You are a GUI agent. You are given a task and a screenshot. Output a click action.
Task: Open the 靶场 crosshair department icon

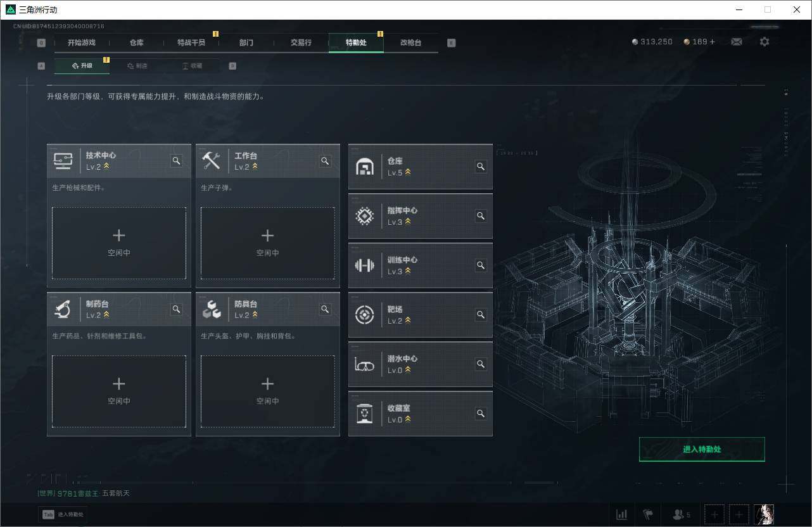pyautogui.click(x=364, y=314)
